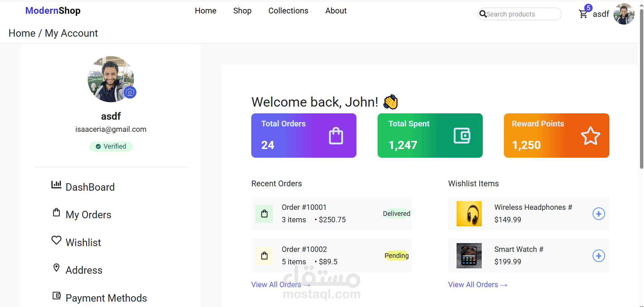
Task: Click the $199.99 price text
Action: click(508, 262)
